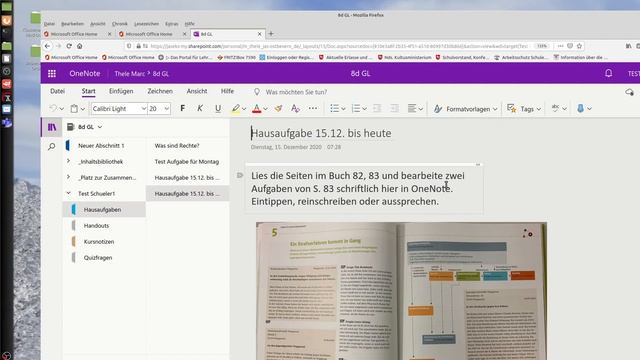Click the microphone dictate icon
This screenshot has height=360, width=640.
pyautogui.click(x=580, y=109)
